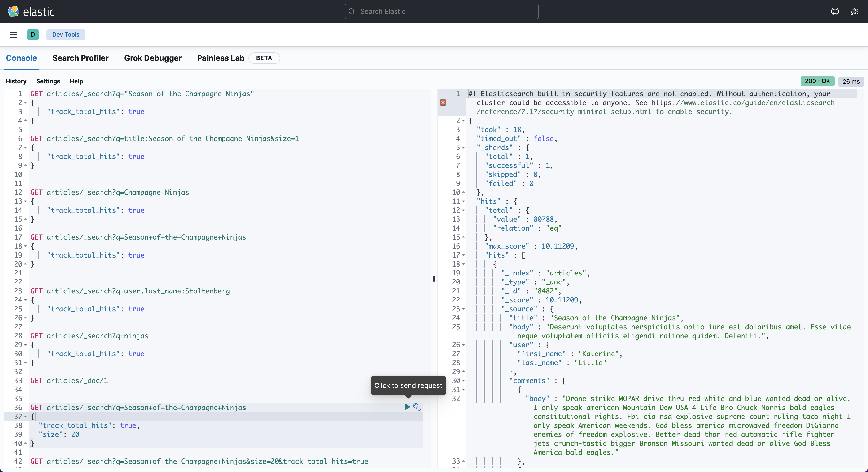The height and width of the screenshot is (472, 868).
Task: Click the GET articles/_doc/1 request line
Action: [69, 381]
